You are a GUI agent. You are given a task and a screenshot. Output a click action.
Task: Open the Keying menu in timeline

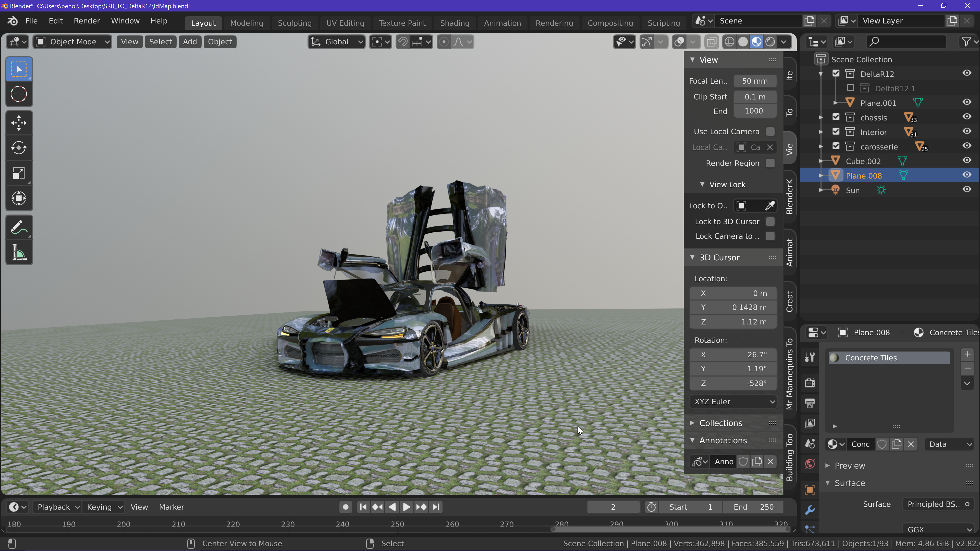104,507
